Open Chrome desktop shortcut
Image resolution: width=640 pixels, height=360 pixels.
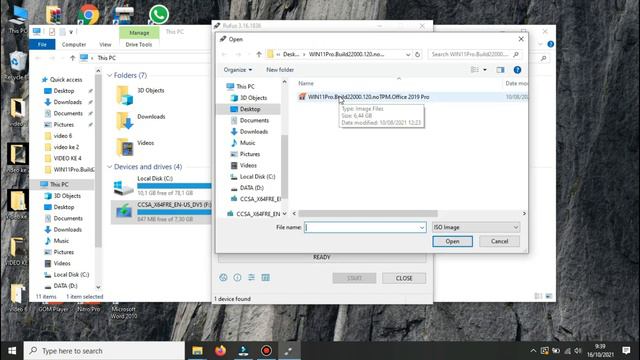[x=89, y=15]
